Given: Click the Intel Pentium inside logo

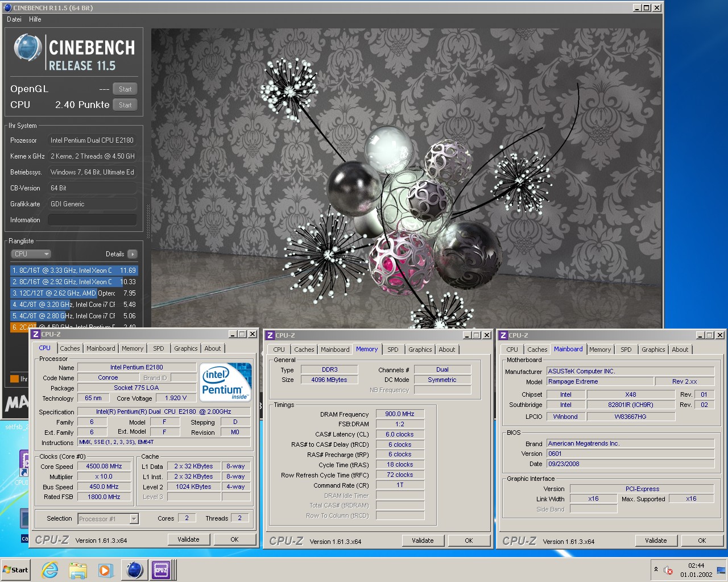Looking at the screenshot, I should [226, 381].
